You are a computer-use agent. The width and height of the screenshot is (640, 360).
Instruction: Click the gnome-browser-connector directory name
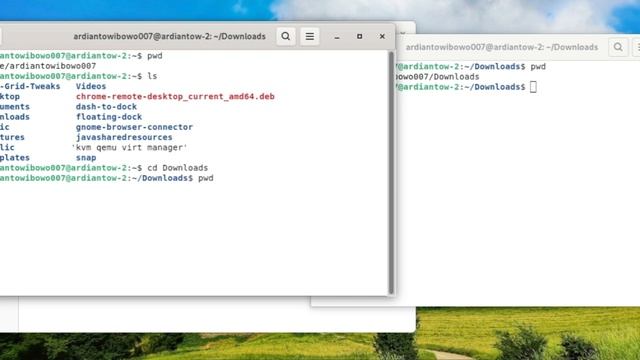[x=134, y=127]
